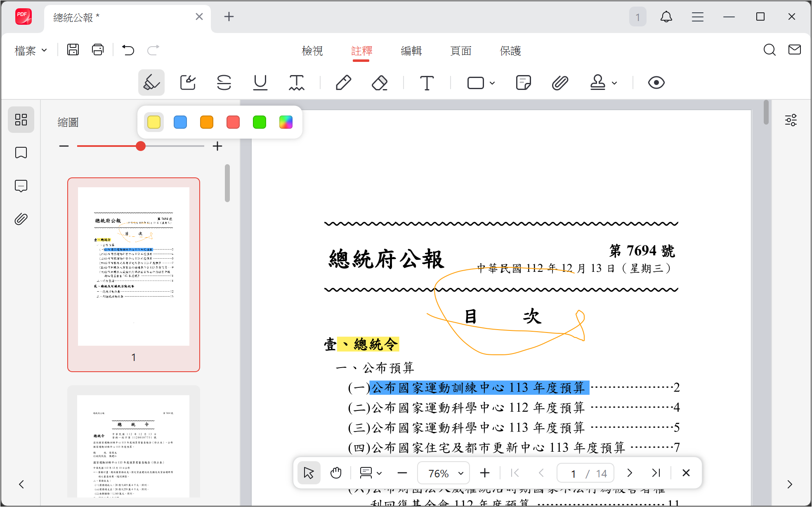
Task: Choose the green highlight color
Action: click(x=259, y=122)
